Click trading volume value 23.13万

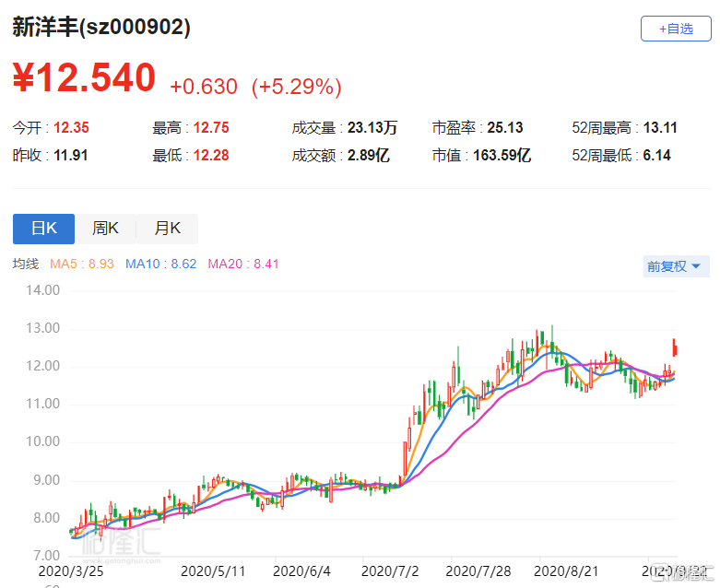[372, 127]
